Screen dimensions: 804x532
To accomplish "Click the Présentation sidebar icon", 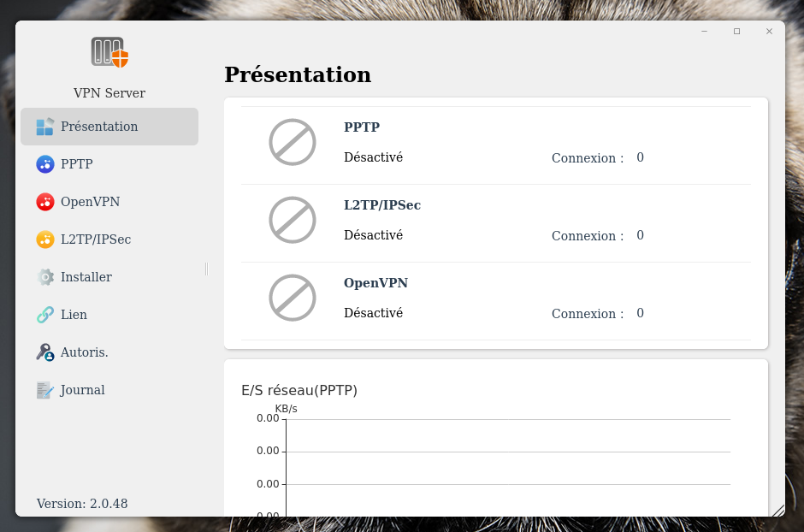I will coord(45,127).
